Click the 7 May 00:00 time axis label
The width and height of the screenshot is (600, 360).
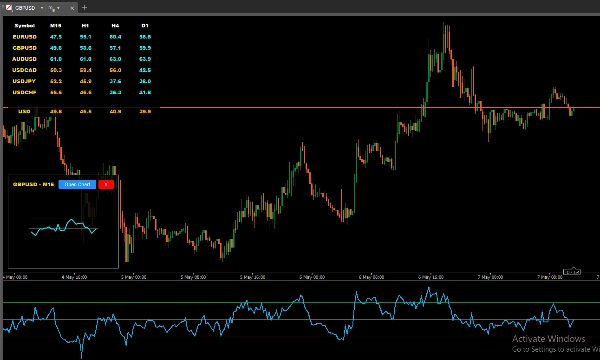point(490,277)
